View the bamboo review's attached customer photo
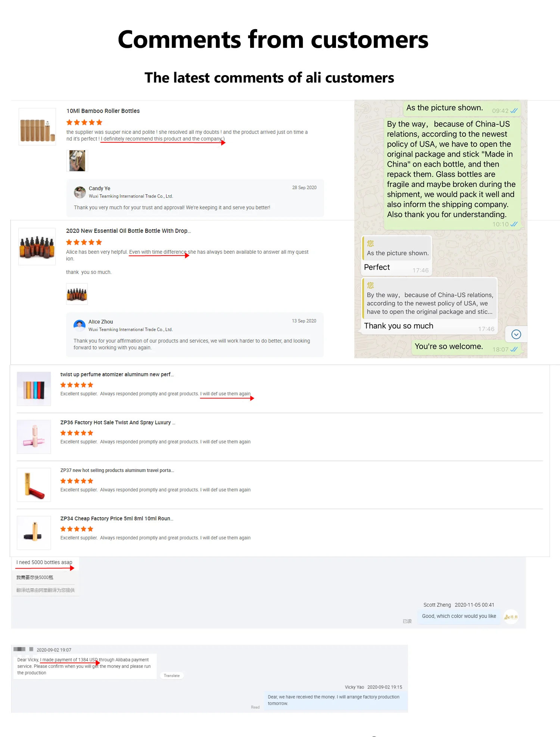The height and width of the screenshot is (737, 560). (77, 161)
